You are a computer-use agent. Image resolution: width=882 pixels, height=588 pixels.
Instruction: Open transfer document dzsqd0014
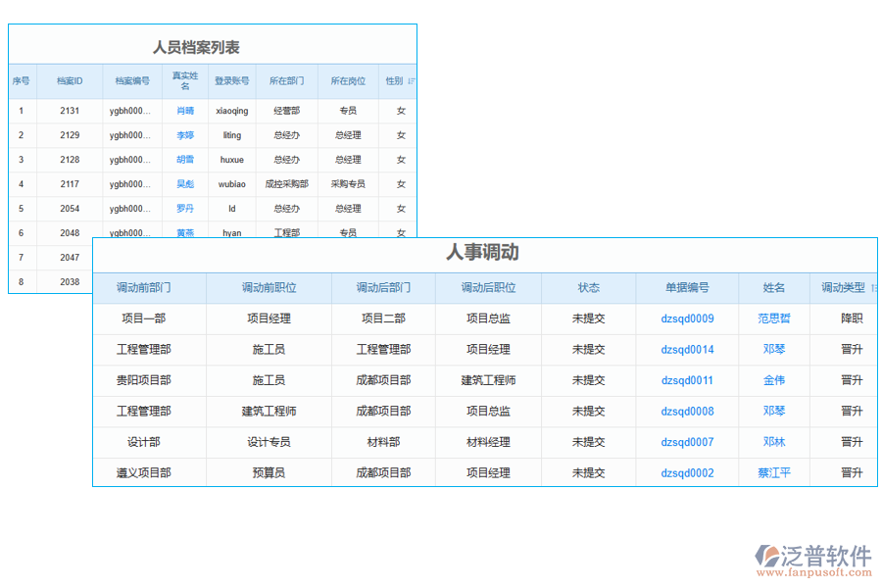687,349
